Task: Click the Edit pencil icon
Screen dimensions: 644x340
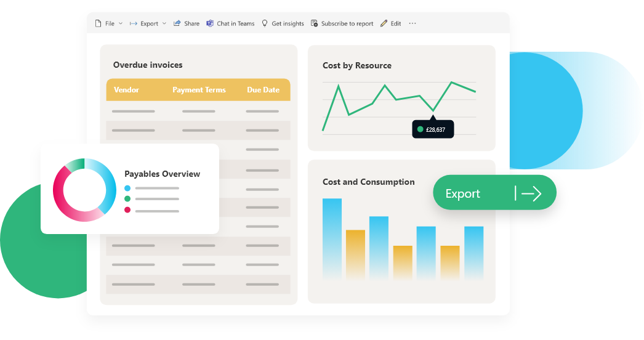Action: click(384, 23)
